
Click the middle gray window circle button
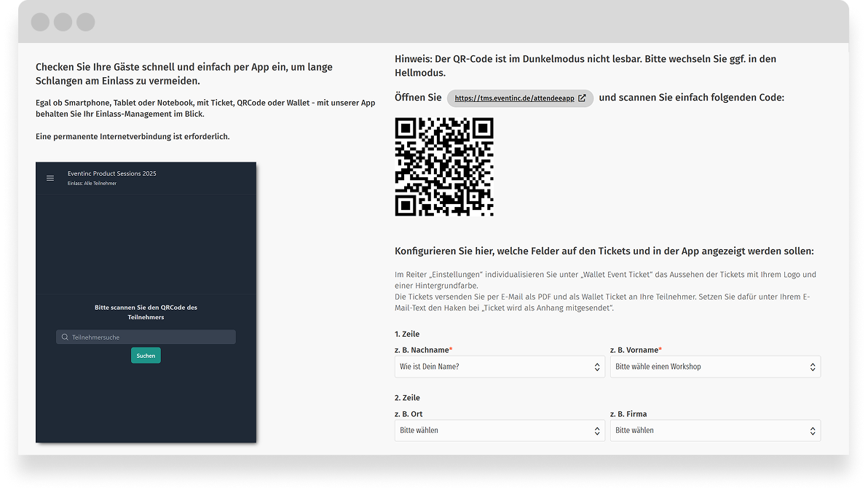[63, 22]
